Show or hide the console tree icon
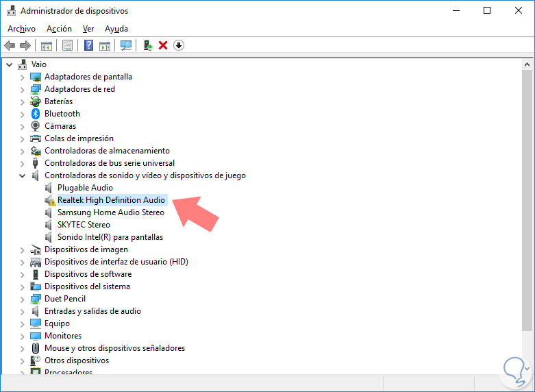This screenshot has height=392, width=535. point(47,45)
